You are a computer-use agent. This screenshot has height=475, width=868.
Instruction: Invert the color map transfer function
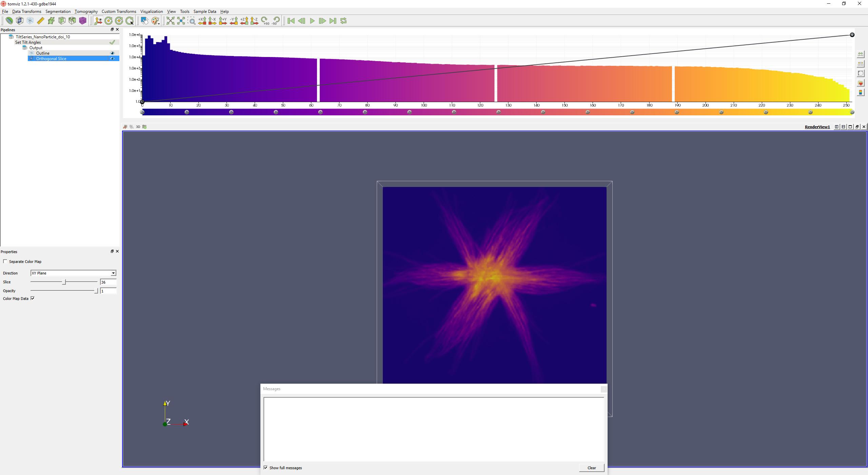[x=861, y=73]
